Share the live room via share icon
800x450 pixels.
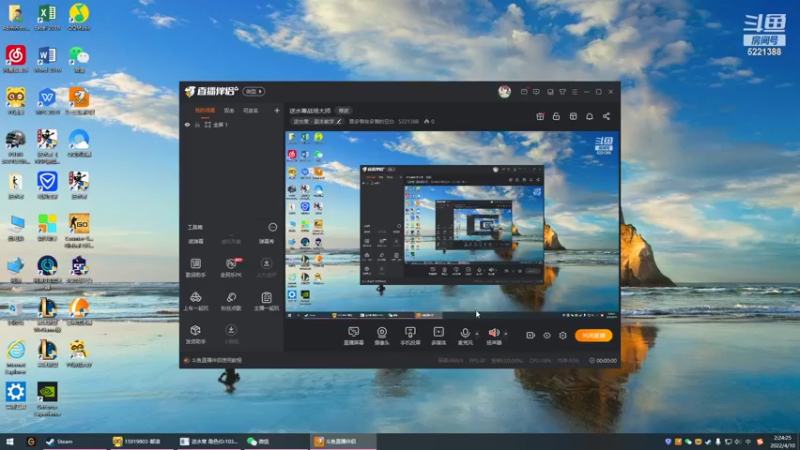point(606,116)
